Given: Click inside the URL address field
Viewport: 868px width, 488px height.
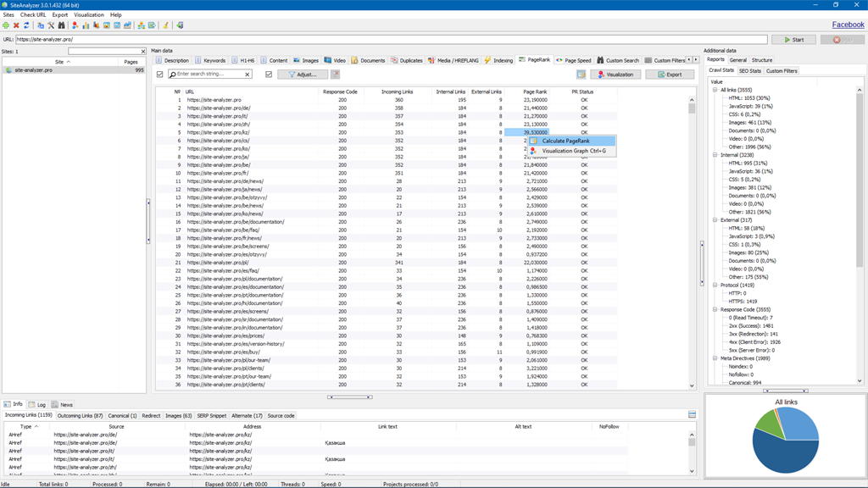Looking at the screenshot, I should pos(391,40).
